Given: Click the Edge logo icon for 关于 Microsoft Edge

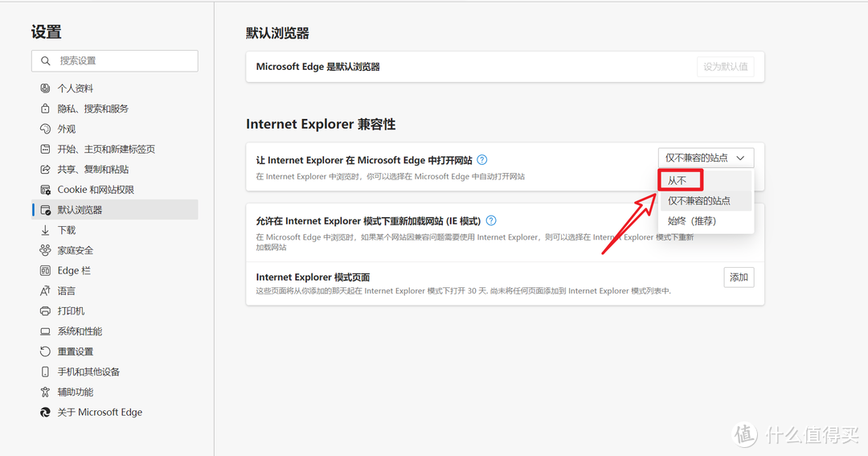Looking at the screenshot, I should point(45,413).
